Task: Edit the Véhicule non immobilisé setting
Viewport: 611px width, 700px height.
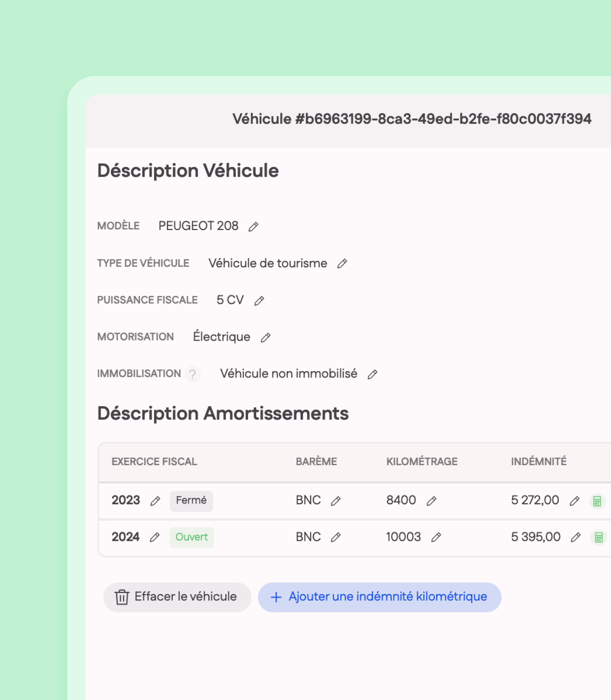Action: click(373, 375)
